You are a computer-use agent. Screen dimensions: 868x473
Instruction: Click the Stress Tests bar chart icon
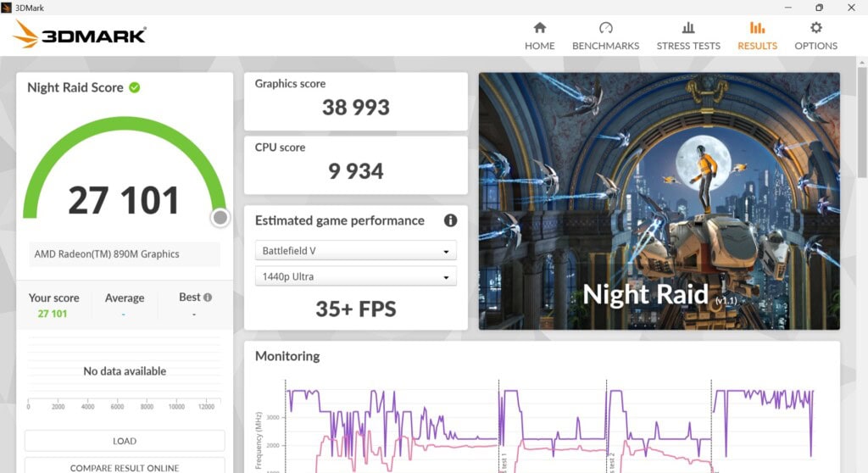(x=688, y=28)
